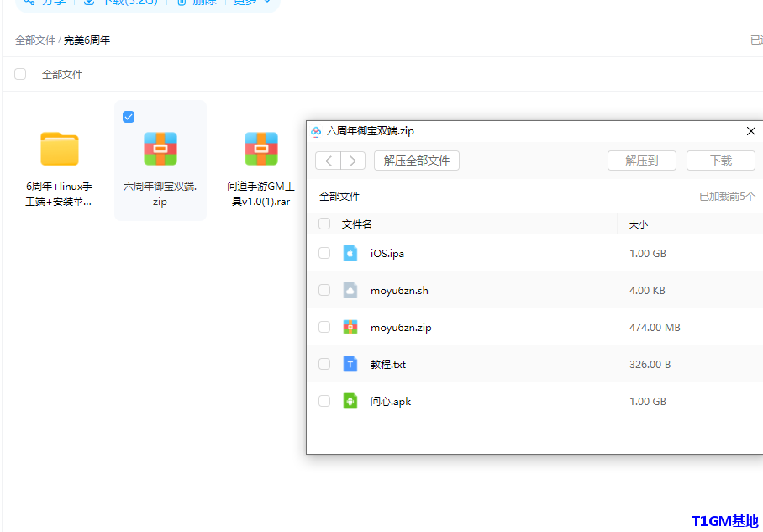Check the 全部文件 select-all checkbox in the main list

coord(20,74)
